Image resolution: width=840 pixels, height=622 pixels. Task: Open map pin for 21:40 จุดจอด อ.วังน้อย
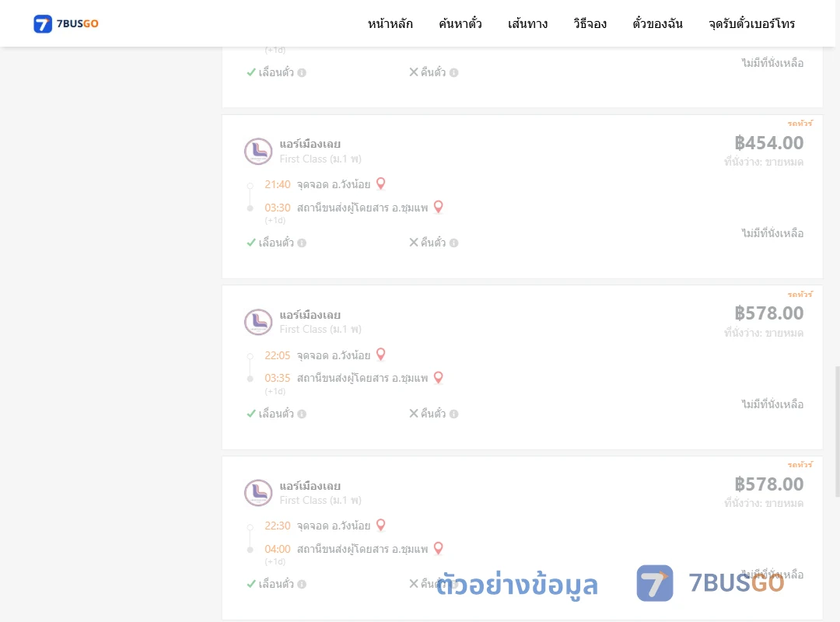coord(381,183)
